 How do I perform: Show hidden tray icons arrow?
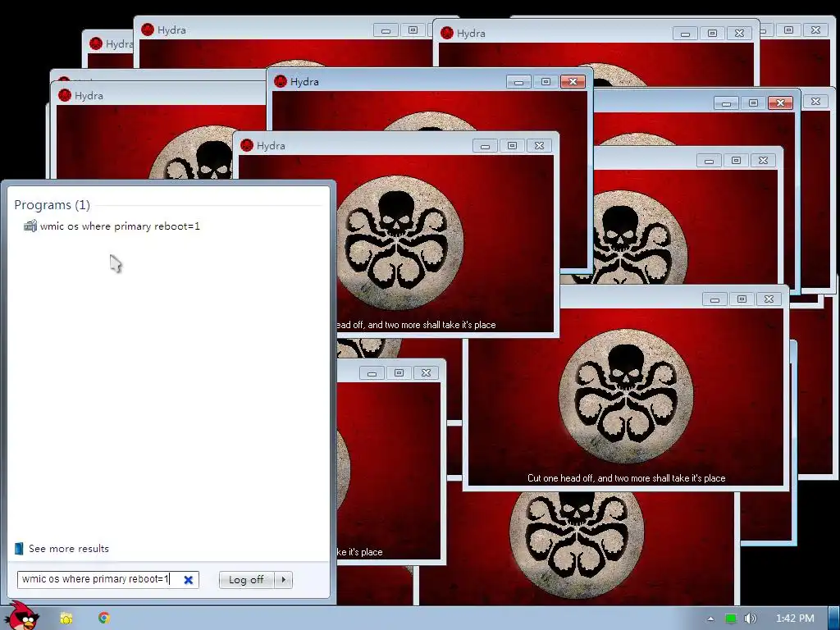pyautogui.click(x=710, y=619)
